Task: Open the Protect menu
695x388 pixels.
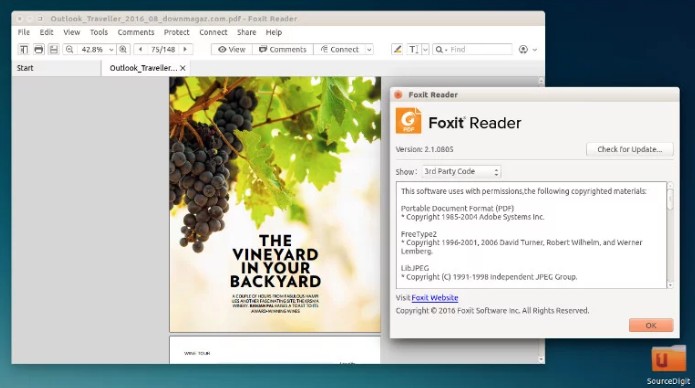Action: (176, 32)
